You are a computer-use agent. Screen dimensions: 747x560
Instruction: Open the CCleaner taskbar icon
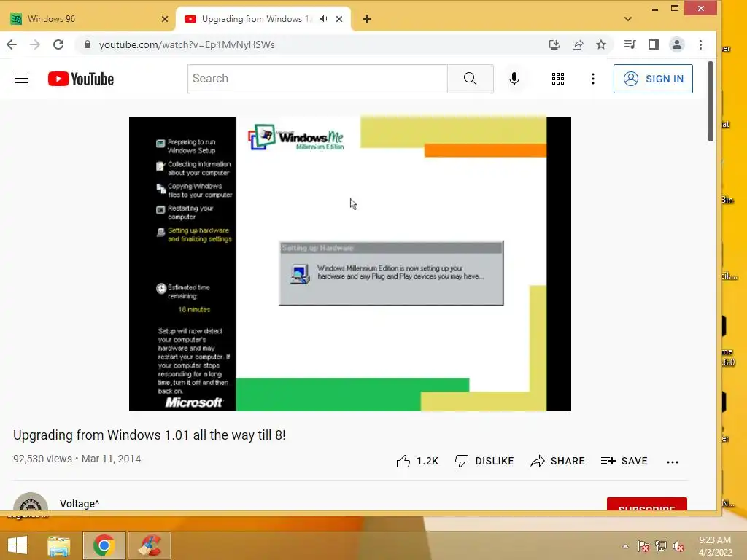tap(150, 545)
